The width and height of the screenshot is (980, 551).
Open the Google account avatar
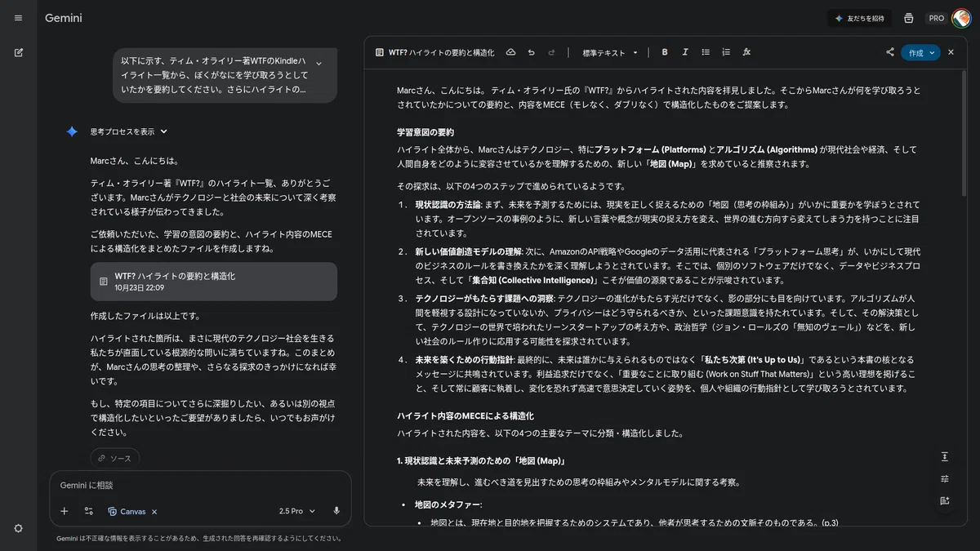click(x=960, y=18)
